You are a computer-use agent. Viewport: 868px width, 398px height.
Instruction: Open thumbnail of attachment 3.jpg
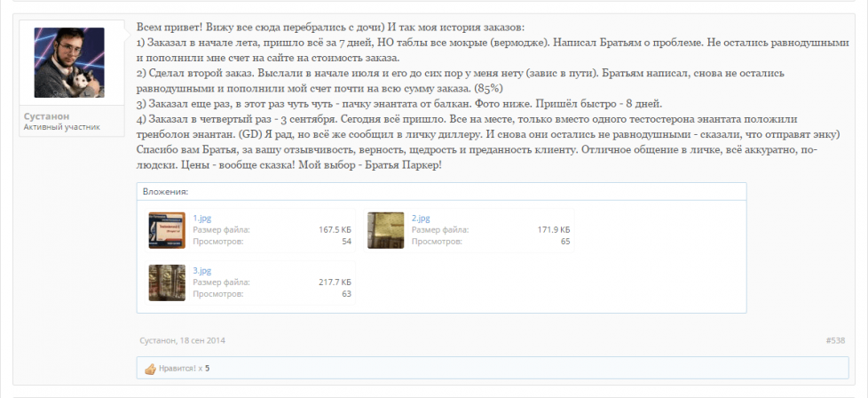point(167,283)
